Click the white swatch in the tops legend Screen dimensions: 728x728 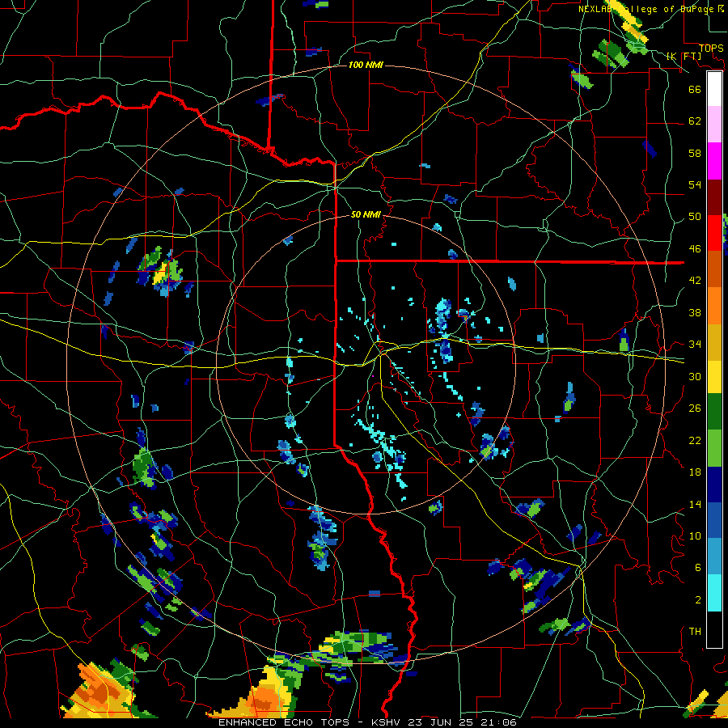[x=714, y=90]
